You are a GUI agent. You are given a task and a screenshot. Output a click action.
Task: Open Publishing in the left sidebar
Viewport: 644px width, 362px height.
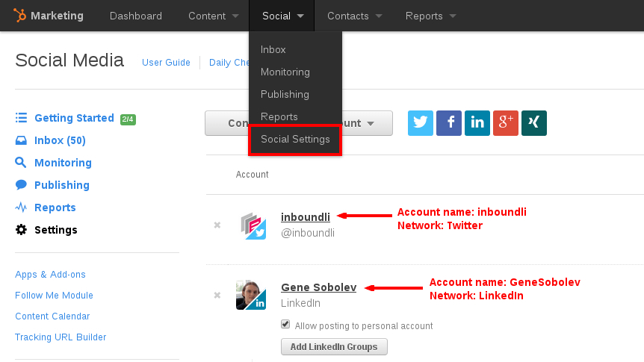(x=62, y=185)
